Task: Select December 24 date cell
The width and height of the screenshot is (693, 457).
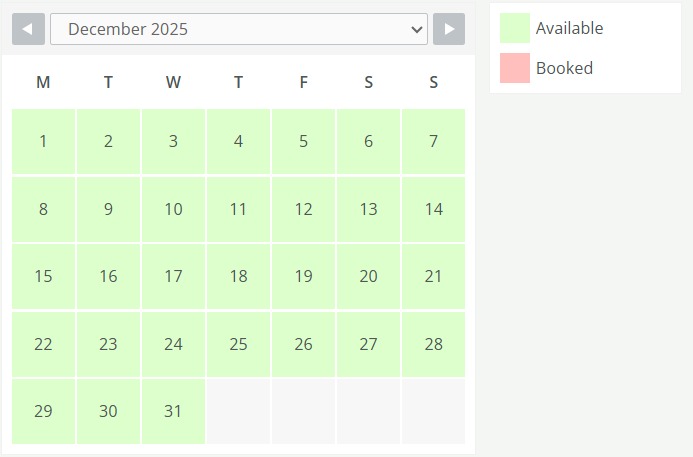Action: 173,344
